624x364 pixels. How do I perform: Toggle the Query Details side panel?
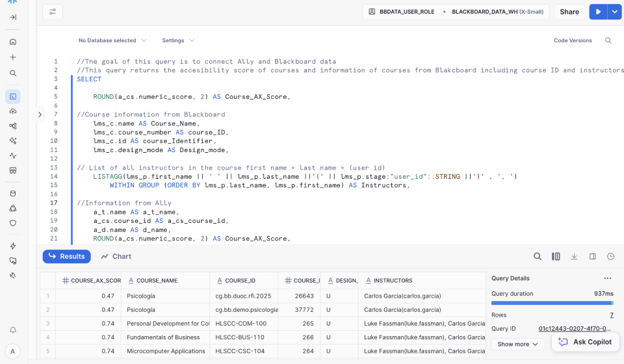point(592,257)
